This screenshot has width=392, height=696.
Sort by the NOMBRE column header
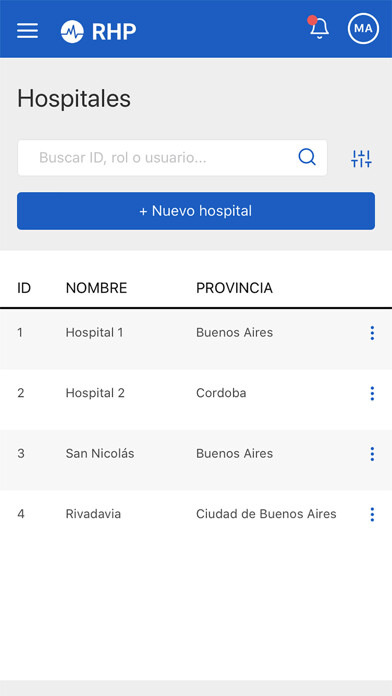click(96, 288)
